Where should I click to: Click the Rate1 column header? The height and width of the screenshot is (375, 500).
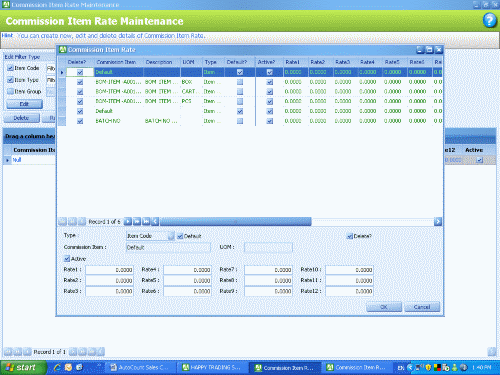295,62
